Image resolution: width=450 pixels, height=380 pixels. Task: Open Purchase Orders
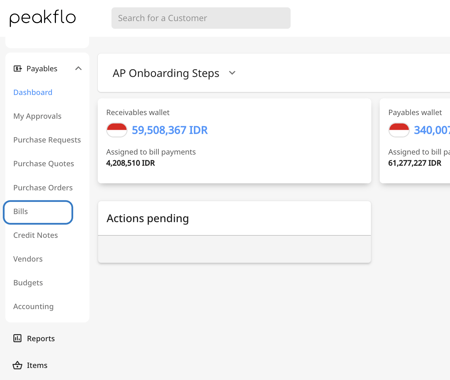click(43, 188)
